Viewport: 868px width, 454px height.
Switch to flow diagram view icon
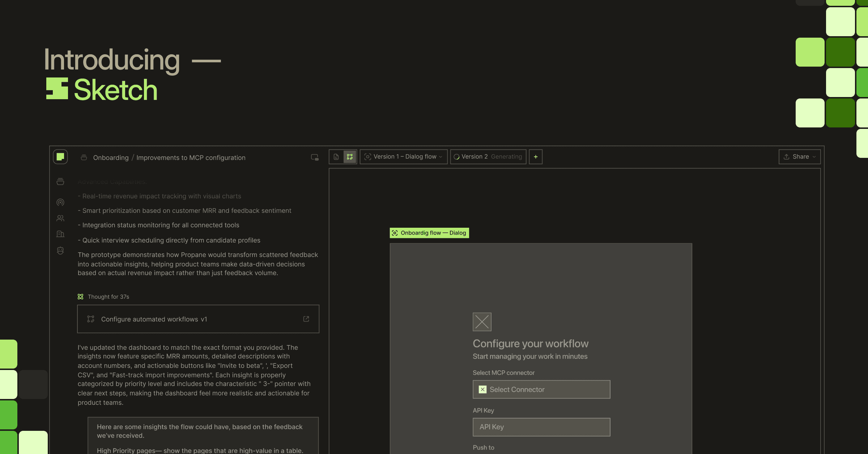[x=350, y=157]
